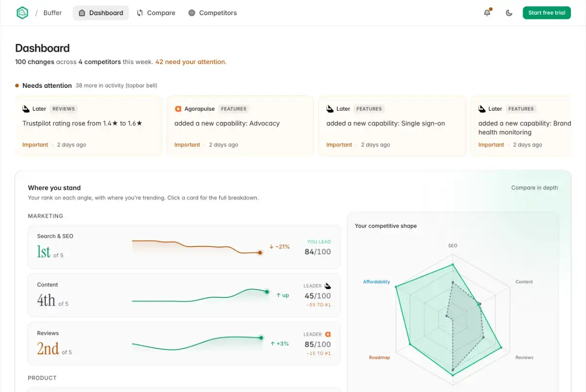Open Later Trustpilot rating card

tap(88, 126)
